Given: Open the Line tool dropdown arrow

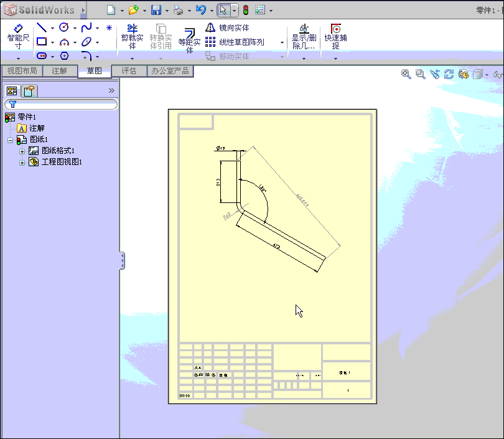Looking at the screenshot, I should 52,28.
